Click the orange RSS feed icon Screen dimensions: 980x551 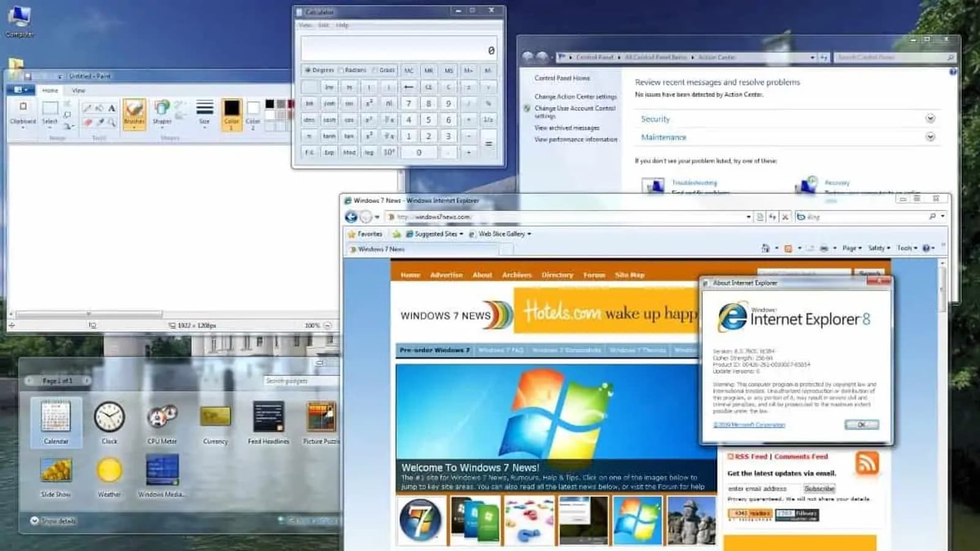(x=867, y=463)
